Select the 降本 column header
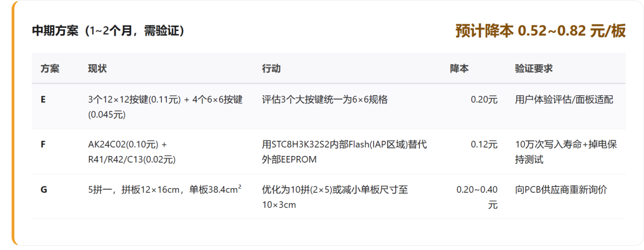 [x=460, y=68]
